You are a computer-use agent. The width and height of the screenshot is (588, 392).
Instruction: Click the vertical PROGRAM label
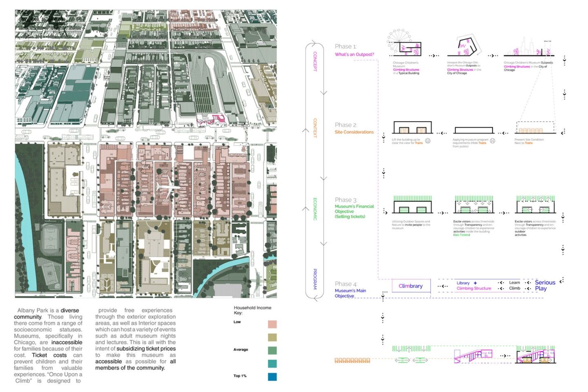pyautogui.click(x=315, y=279)
